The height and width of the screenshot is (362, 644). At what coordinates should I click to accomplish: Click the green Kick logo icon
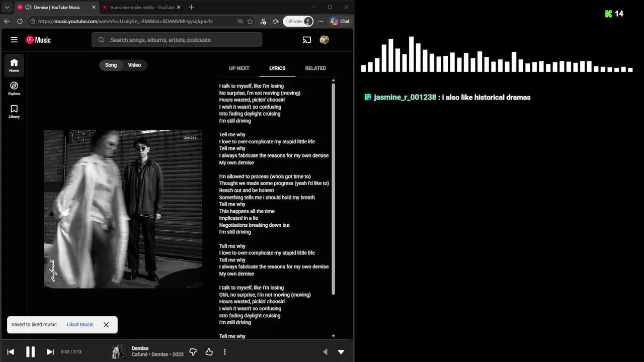[608, 14]
